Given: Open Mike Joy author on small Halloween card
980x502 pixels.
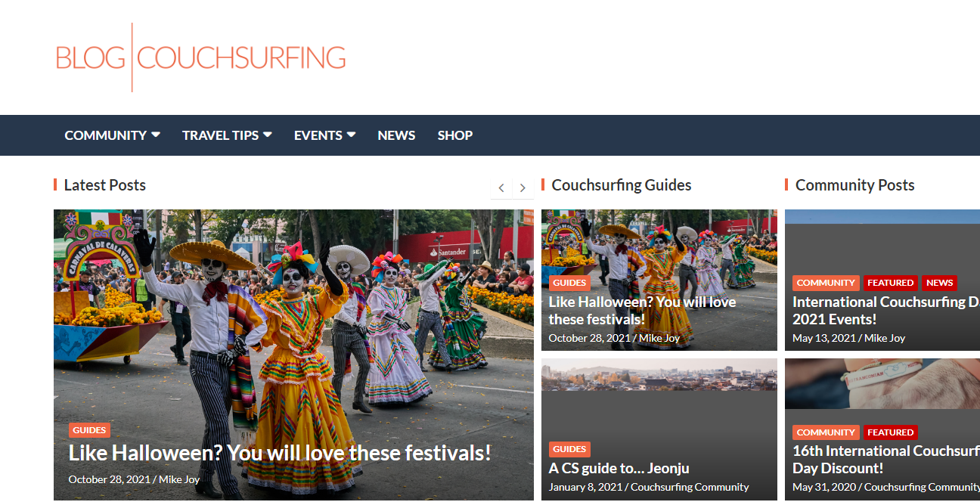Looking at the screenshot, I should point(659,338).
